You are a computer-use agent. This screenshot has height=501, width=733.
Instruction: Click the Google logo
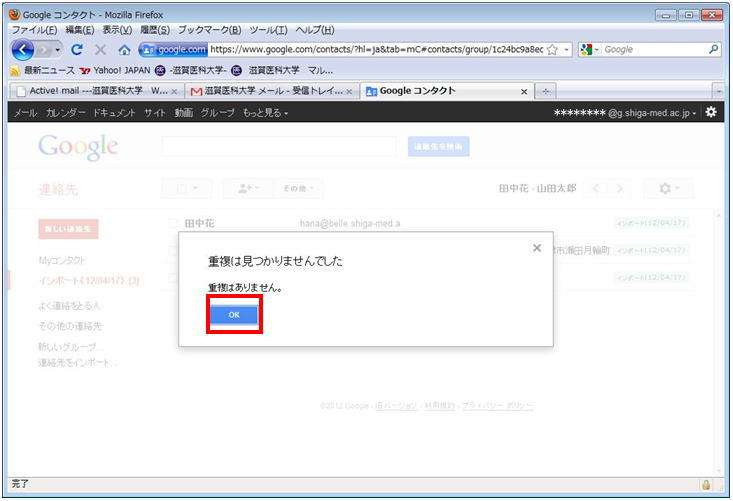point(78,147)
